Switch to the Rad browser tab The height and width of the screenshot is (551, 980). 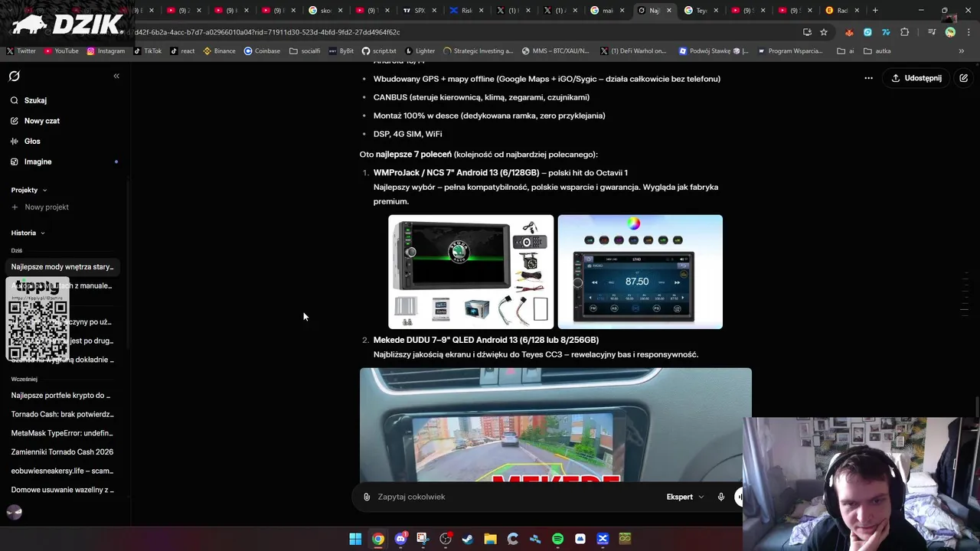pos(842,11)
